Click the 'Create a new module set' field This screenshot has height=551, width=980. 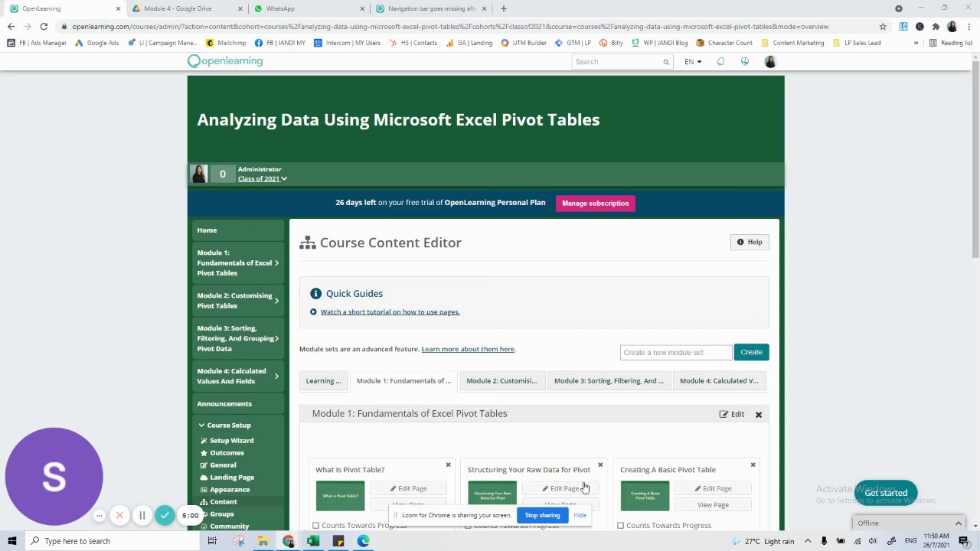pos(675,353)
